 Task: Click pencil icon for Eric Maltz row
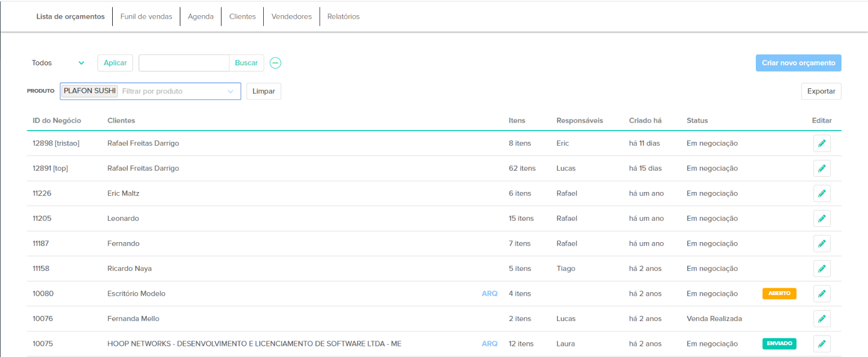pos(821,194)
